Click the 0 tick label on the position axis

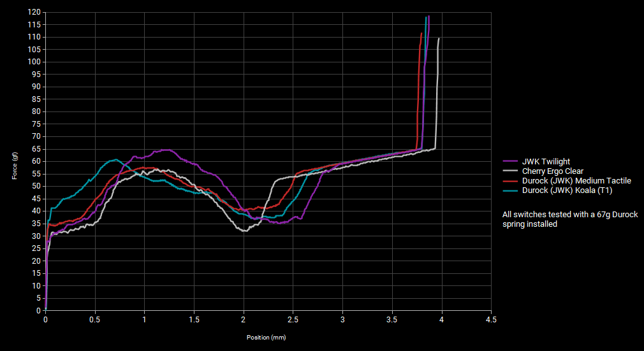pyautogui.click(x=45, y=320)
